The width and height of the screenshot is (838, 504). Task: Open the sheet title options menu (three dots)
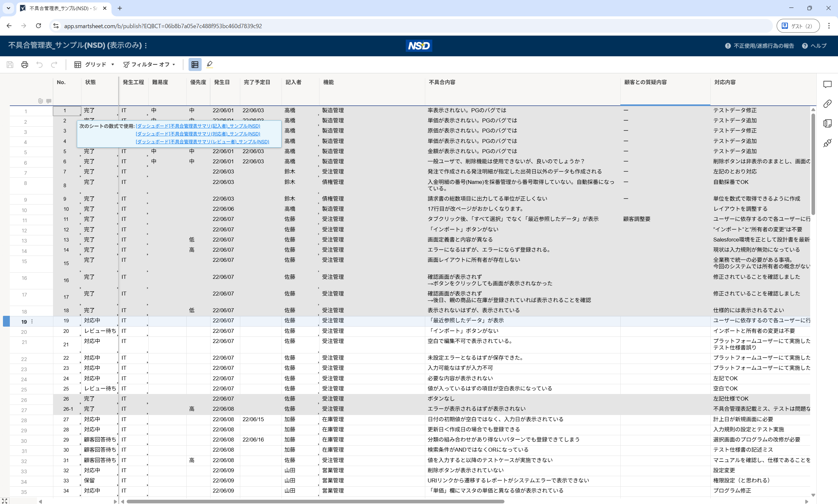point(146,45)
